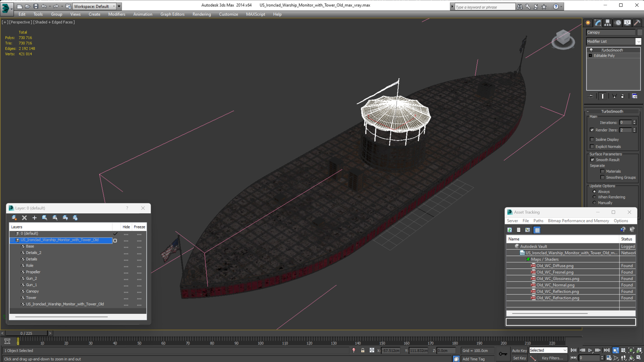Open the Create command panel tab
Screen dimensions: 644x362
tap(588, 23)
